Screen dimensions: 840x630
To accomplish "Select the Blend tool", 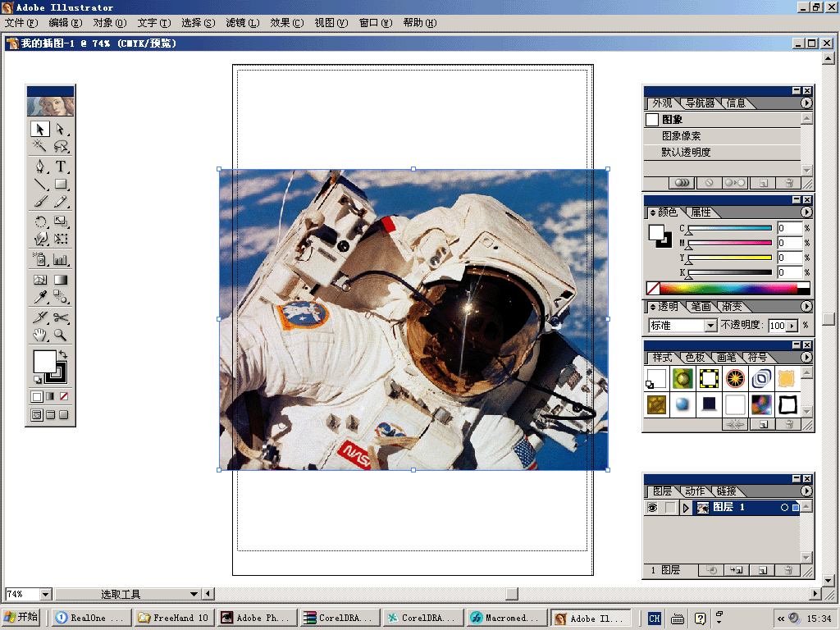I will (x=60, y=297).
